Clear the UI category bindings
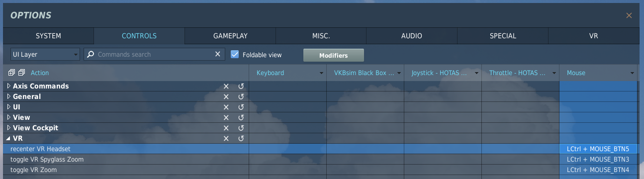 (x=226, y=107)
